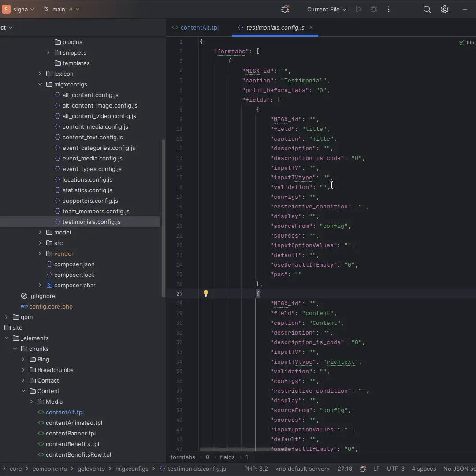Click the inspections checkmark widget showing 106
The height and width of the screenshot is (476, 476).
pyautogui.click(x=466, y=42)
